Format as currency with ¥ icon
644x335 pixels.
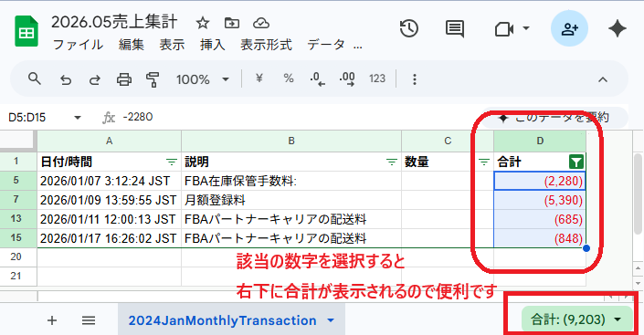pyautogui.click(x=259, y=79)
